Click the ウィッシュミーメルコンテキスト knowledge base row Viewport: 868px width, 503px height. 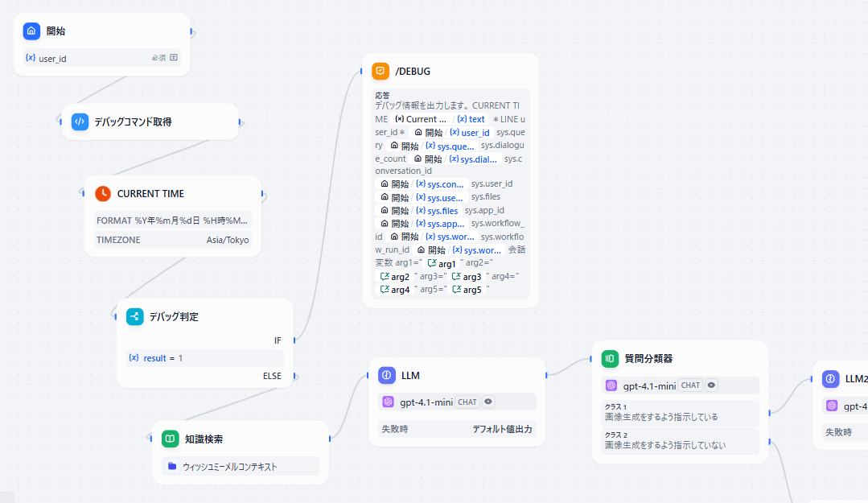(241, 467)
